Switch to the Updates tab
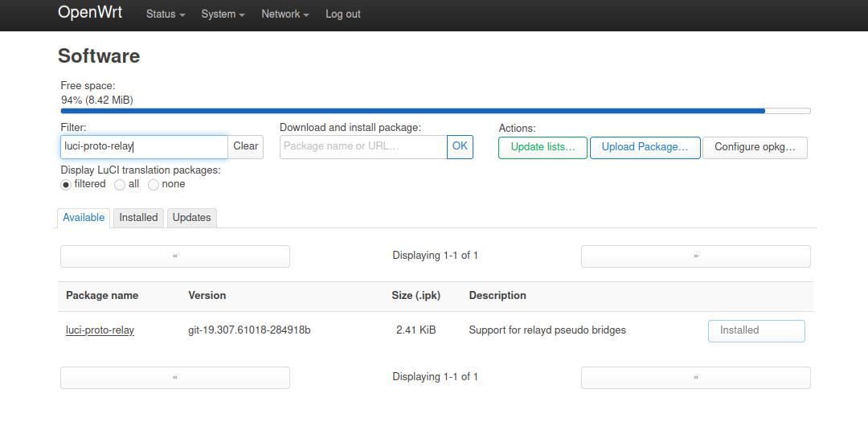The height and width of the screenshot is (422, 868). (191, 218)
